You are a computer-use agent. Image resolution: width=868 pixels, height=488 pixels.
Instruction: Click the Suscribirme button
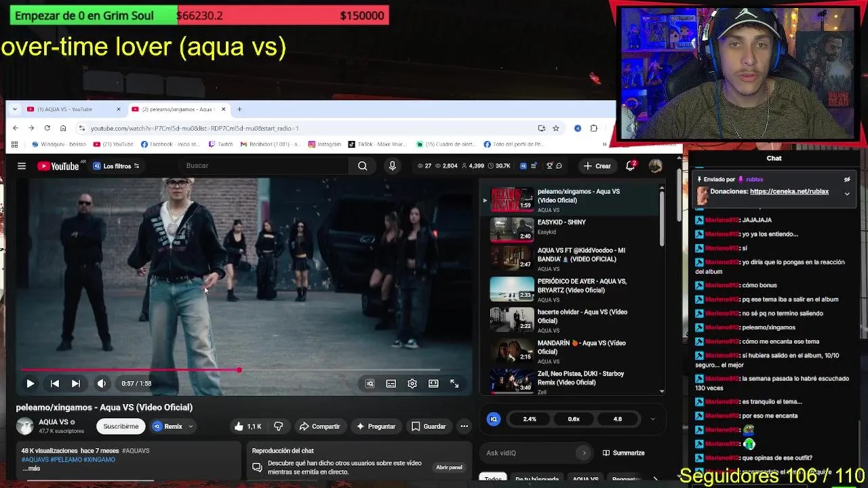coord(121,426)
